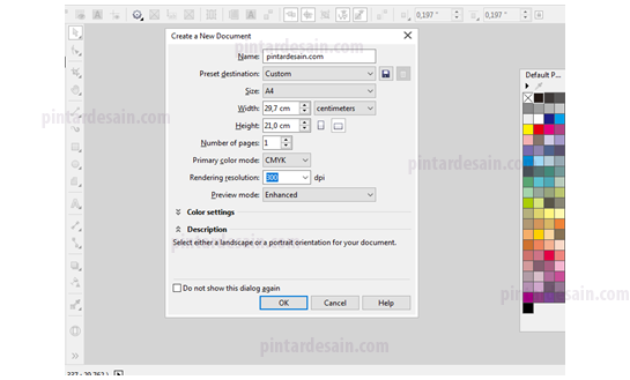Click the Name field with pintardesain.com
The image size is (630, 380).
click(319, 57)
